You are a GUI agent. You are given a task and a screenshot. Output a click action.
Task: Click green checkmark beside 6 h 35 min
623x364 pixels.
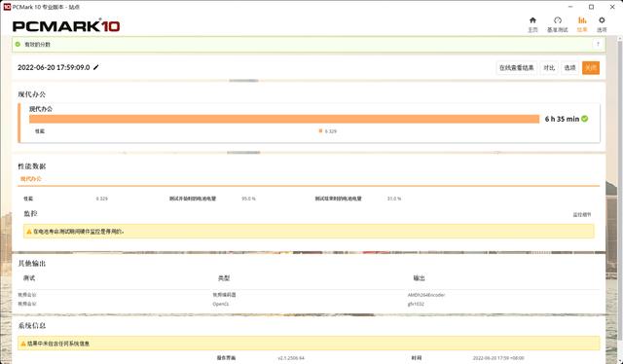point(584,119)
